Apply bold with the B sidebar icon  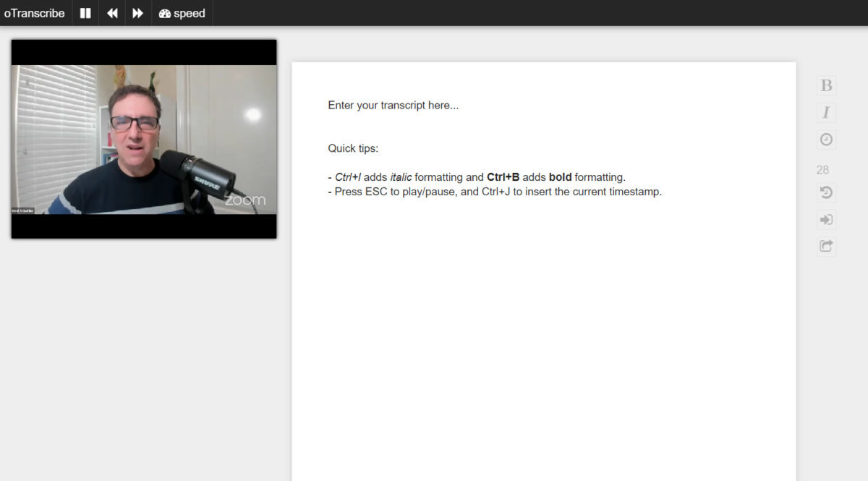(826, 85)
